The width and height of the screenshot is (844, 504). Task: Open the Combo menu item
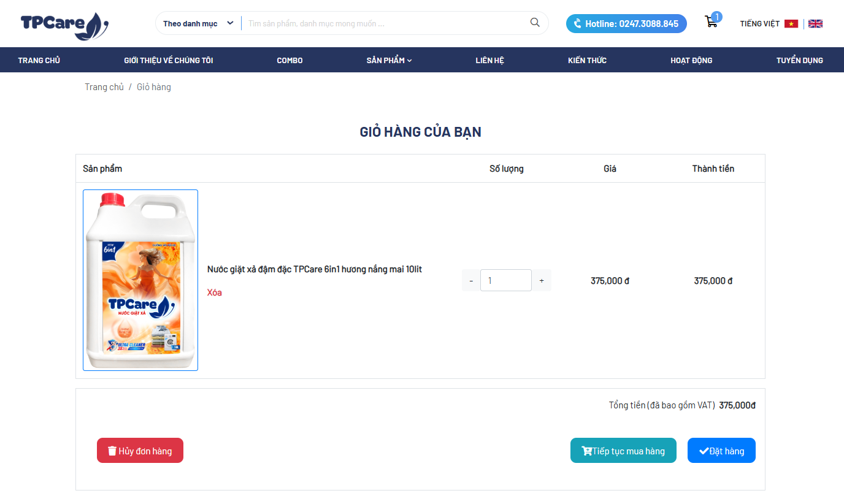[x=290, y=60]
